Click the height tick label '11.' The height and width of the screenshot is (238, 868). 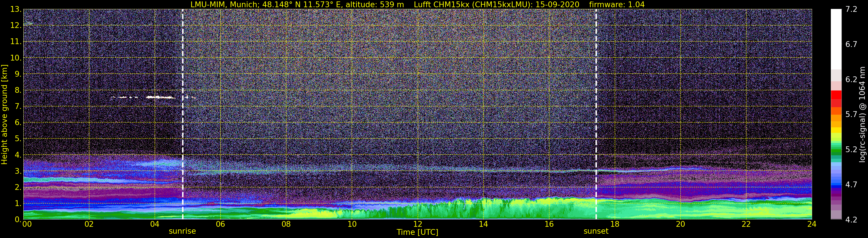[16, 42]
